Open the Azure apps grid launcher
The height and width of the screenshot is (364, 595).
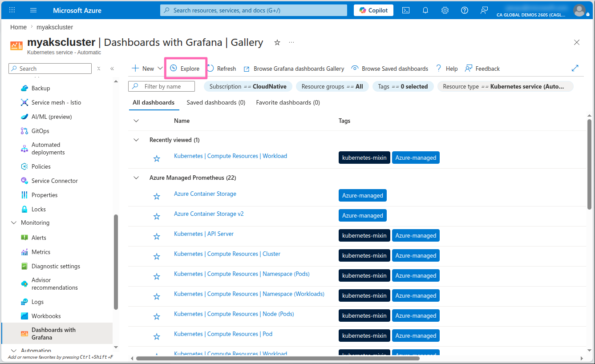[x=12, y=10]
